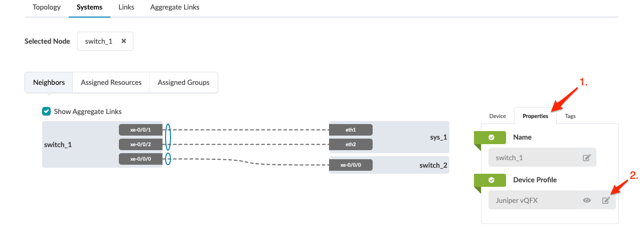The width and height of the screenshot is (644, 228).
Task: Click green check badge beside Device Profile
Action: click(x=492, y=180)
